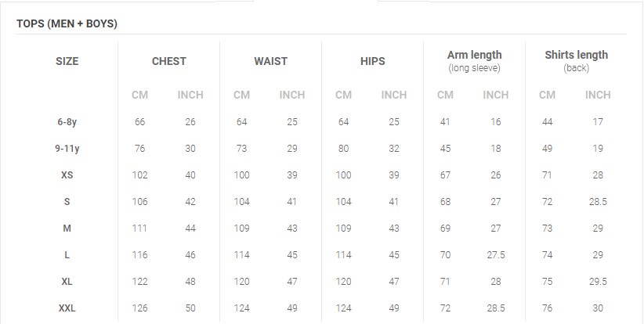The width and height of the screenshot is (644, 324).
Task: Select shirts length inch value 28.5 for S
Action: (598, 202)
